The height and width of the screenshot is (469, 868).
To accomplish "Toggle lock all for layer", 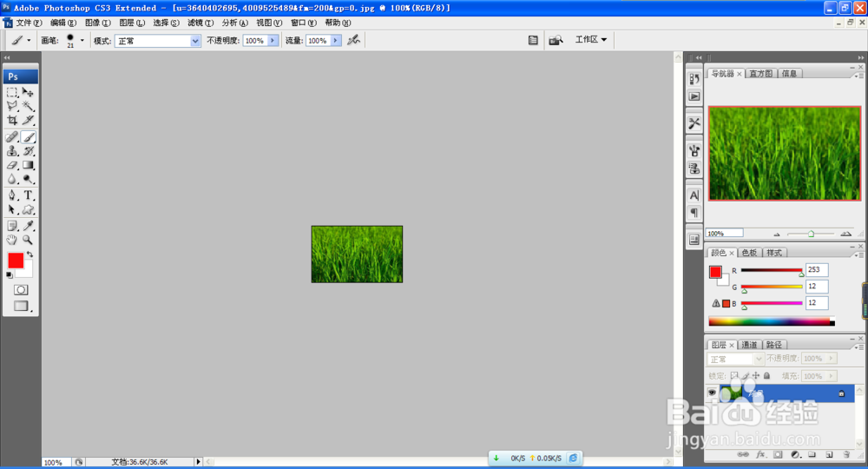I will (766, 375).
